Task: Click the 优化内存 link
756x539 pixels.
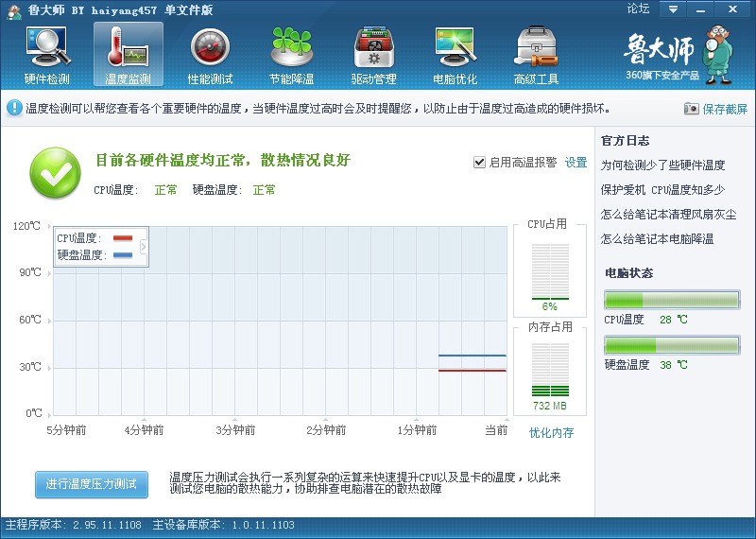Action: click(551, 432)
